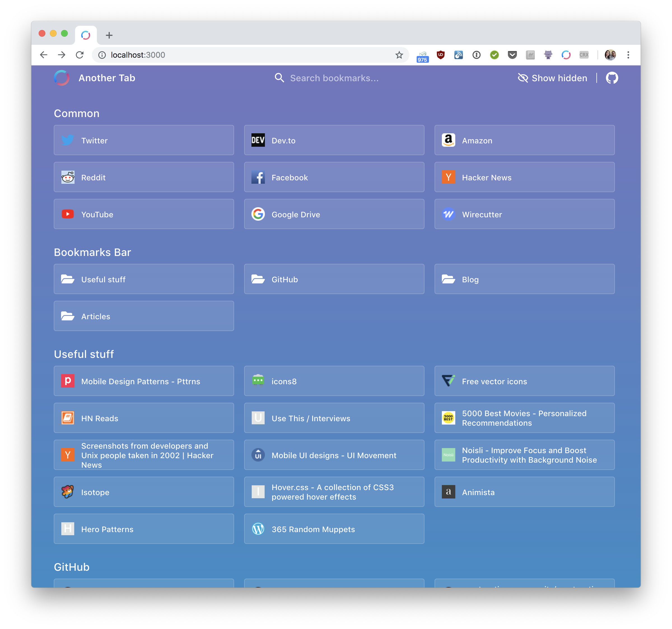The image size is (672, 629).
Task: Open the Articles folder
Action: 144,316
